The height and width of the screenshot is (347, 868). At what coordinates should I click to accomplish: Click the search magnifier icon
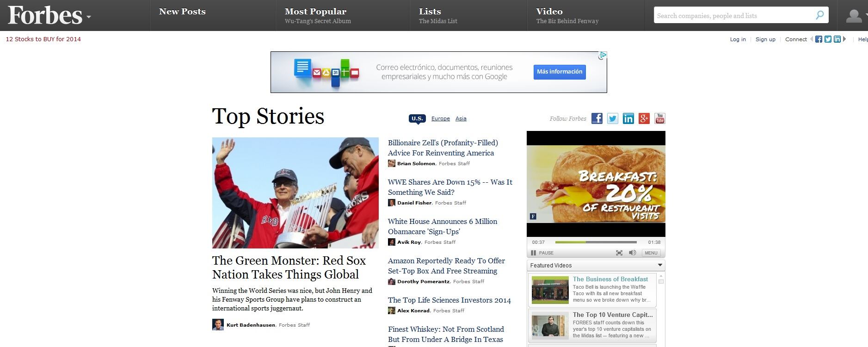[x=819, y=15]
